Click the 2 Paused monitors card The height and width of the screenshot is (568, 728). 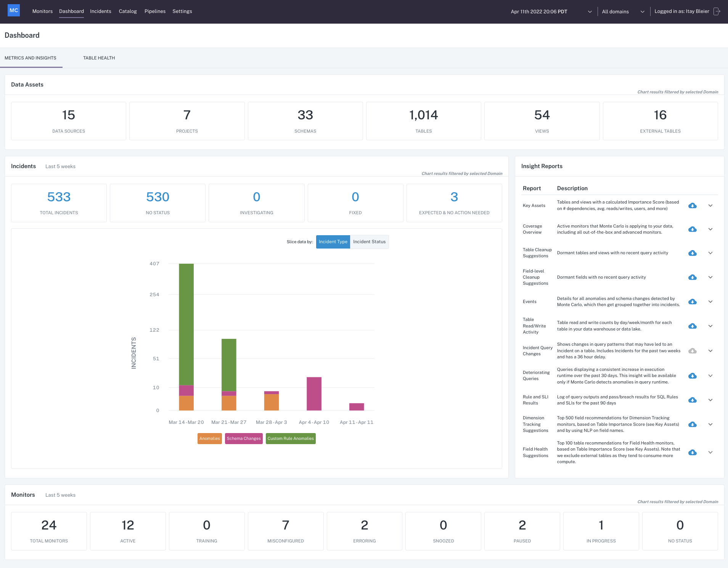(522, 531)
